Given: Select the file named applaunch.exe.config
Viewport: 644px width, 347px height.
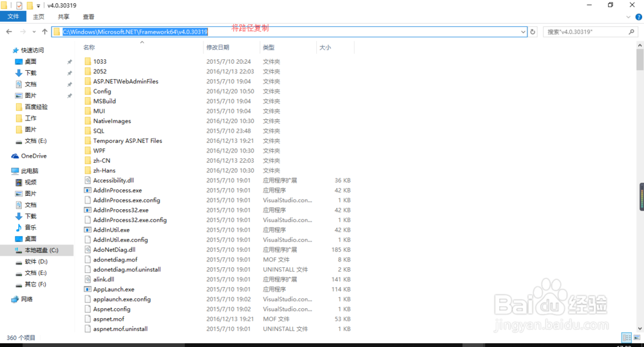Looking at the screenshot, I should (122, 299).
